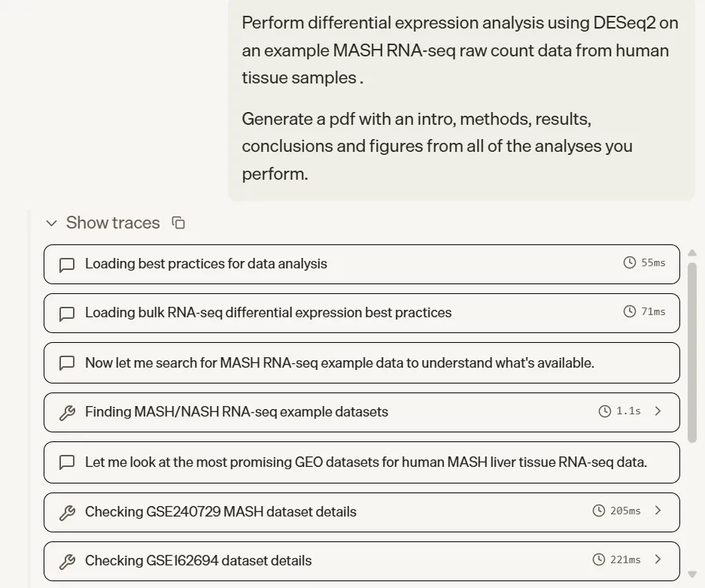This screenshot has height=588, width=705.
Task: Expand the GSE162694 dataset details arrow
Action: point(658,559)
